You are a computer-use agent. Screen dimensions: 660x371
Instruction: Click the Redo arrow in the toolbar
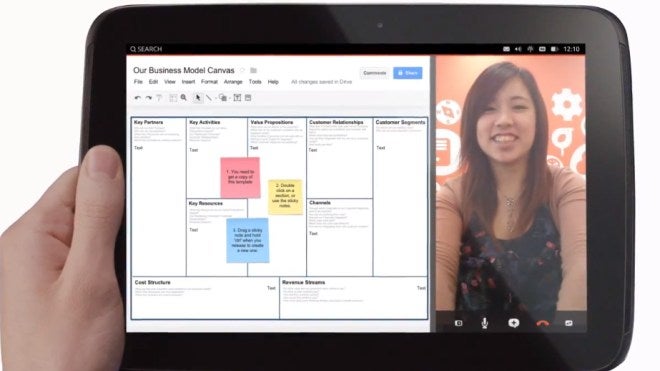[149, 98]
